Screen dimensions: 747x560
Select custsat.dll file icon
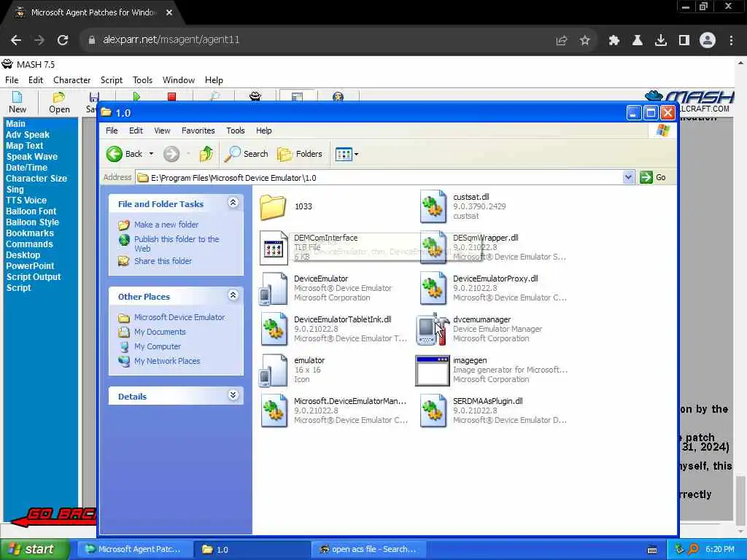click(433, 206)
